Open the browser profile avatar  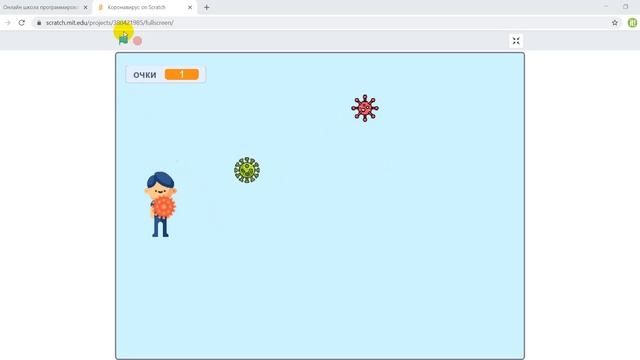[x=632, y=23]
